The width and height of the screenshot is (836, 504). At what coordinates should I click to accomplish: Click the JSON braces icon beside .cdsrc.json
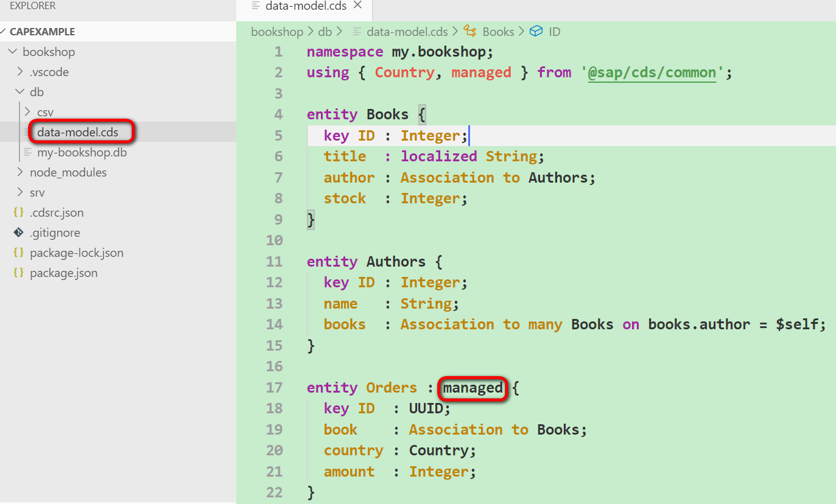(18, 212)
